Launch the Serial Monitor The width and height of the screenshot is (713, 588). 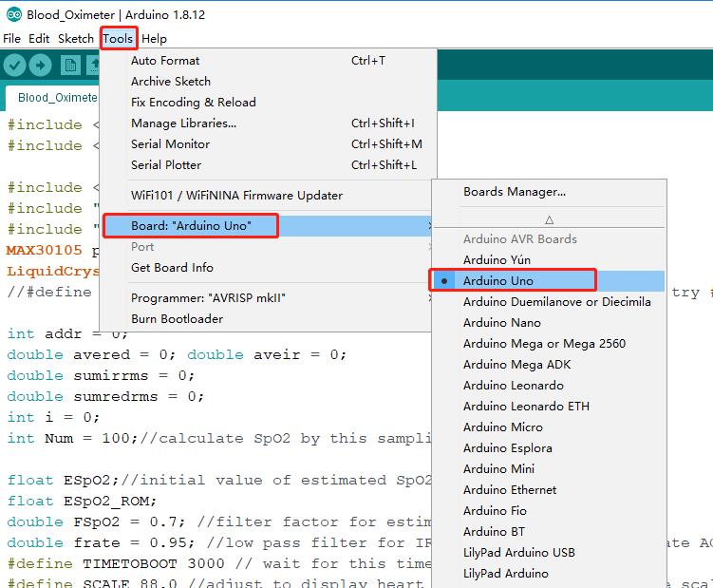(x=170, y=143)
